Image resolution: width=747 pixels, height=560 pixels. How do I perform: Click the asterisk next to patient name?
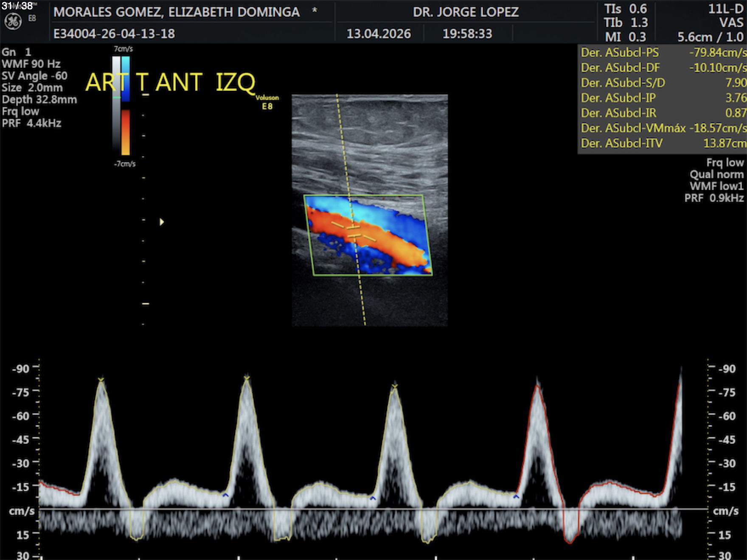(x=315, y=11)
